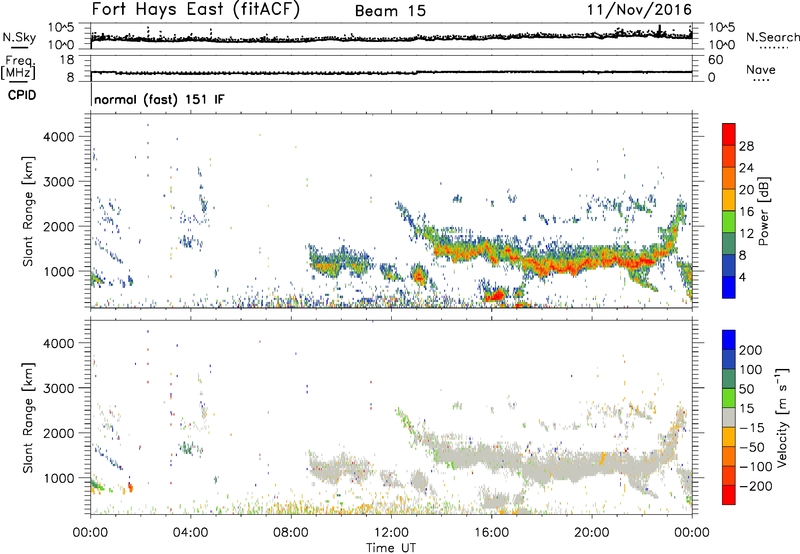Click the '10^5' left tick of noise panel
This screenshot has height=554, width=800.
61,28
